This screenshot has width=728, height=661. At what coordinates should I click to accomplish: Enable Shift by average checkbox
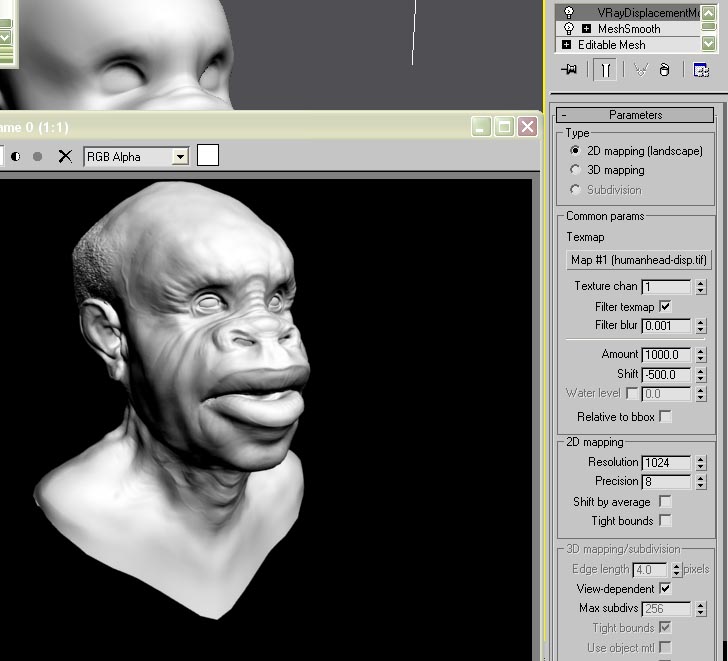tap(665, 502)
